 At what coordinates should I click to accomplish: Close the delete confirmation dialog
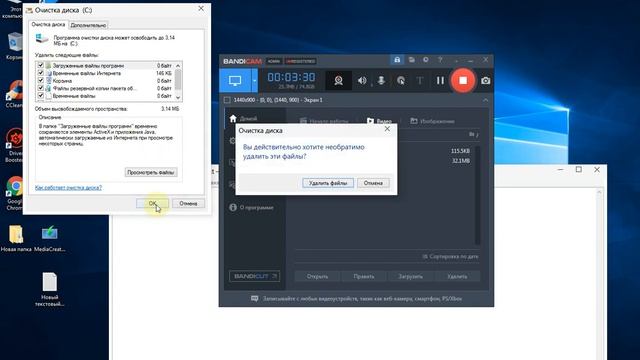click(387, 129)
